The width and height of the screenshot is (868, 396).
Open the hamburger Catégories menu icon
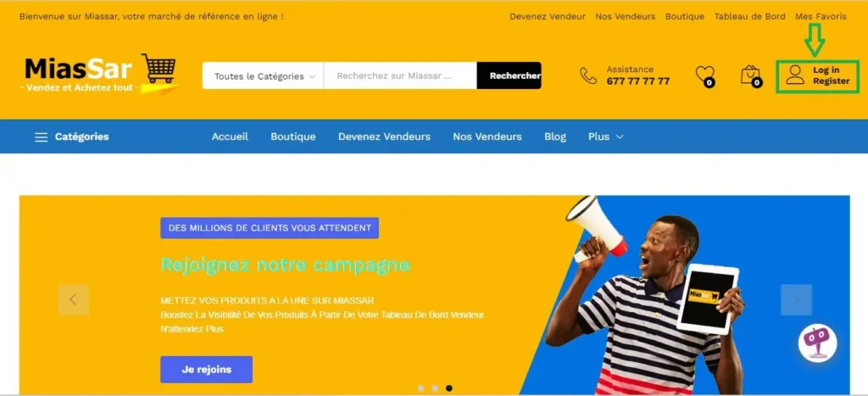point(41,137)
